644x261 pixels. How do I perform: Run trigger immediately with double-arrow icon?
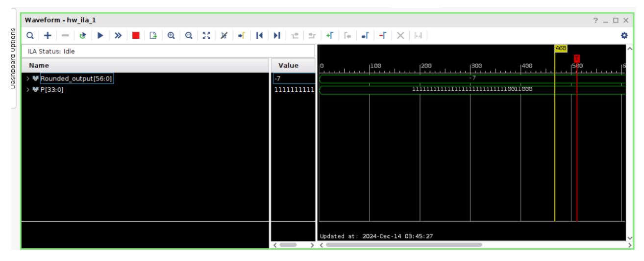tap(118, 35)
